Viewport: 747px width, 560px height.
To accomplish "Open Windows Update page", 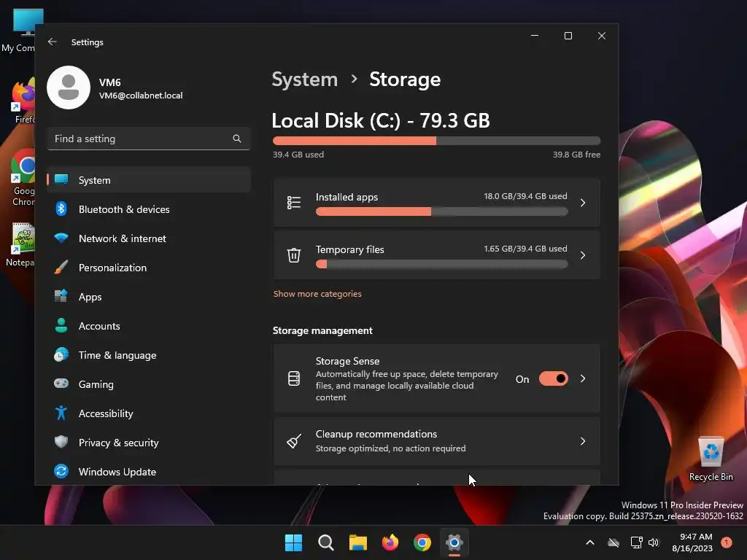I will tap(149, 472).
